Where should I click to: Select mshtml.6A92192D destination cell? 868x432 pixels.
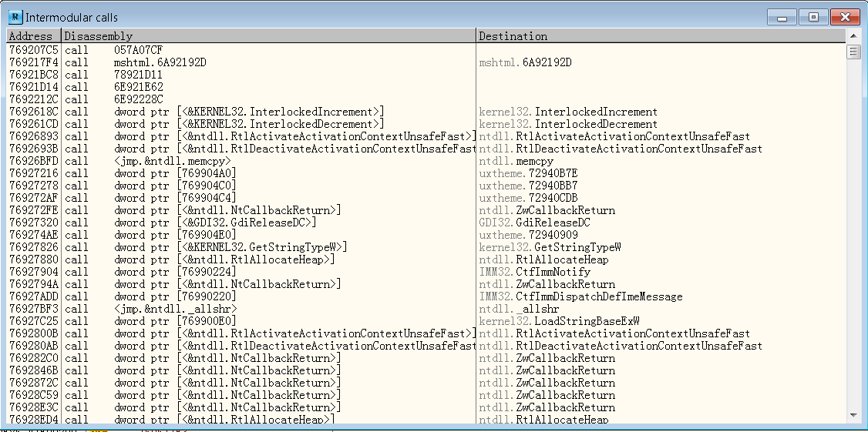525,62
